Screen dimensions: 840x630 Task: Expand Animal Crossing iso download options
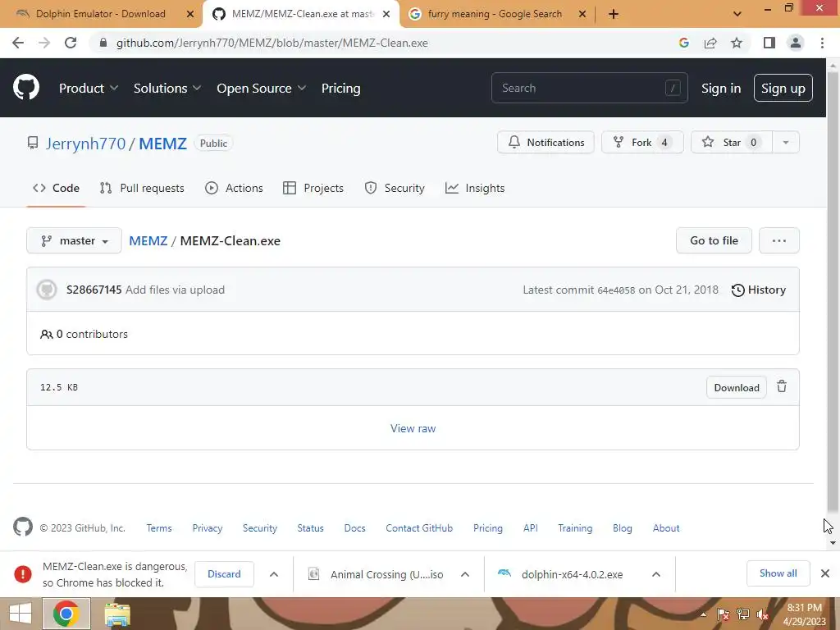pyautogui.click(x=465, y=574)
